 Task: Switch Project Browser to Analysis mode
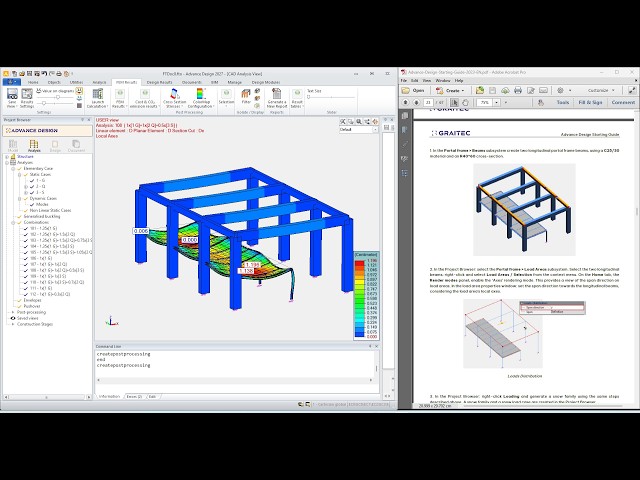[34, 146]
